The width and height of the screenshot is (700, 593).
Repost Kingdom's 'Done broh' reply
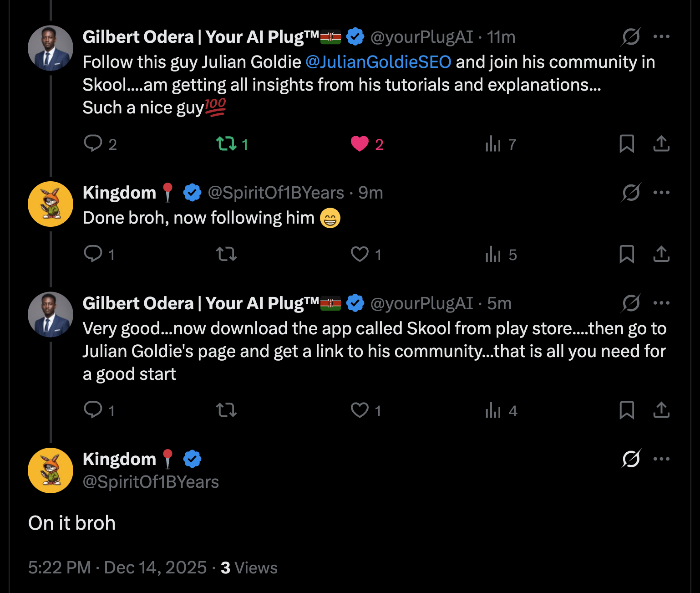click(226, 254)
